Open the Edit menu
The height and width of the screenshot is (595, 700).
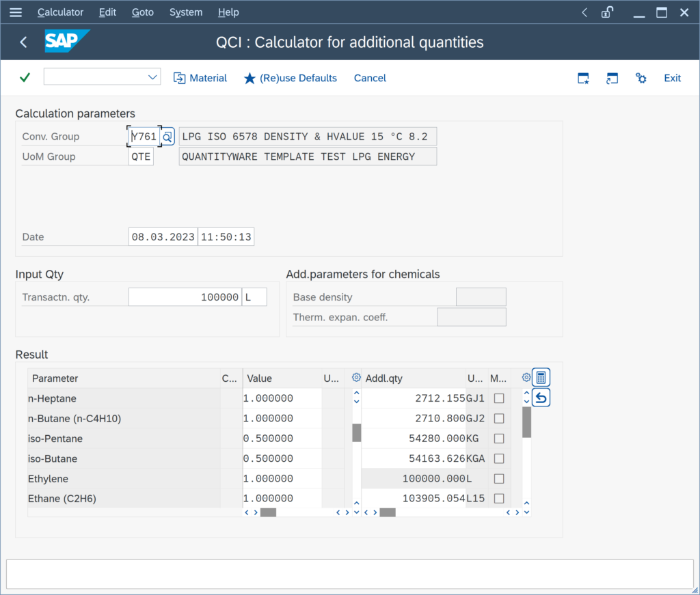click(x=107, y=12)
